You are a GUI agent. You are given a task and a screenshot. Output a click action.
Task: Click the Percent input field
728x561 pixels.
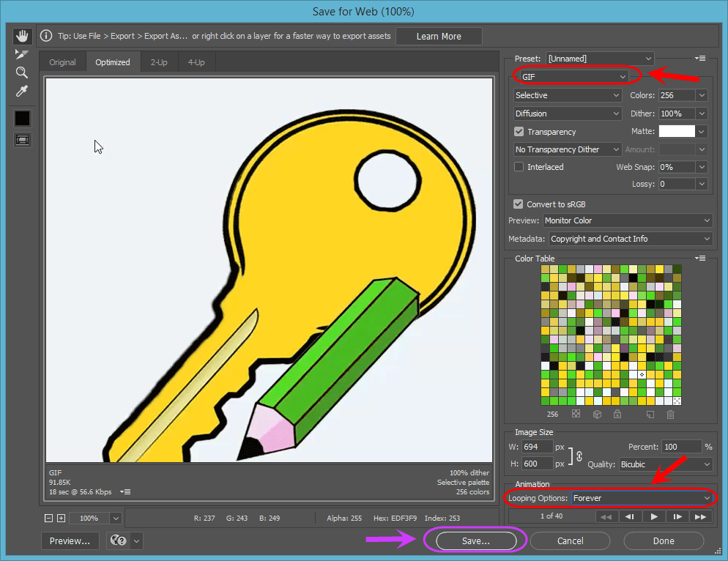click(682, 447)
